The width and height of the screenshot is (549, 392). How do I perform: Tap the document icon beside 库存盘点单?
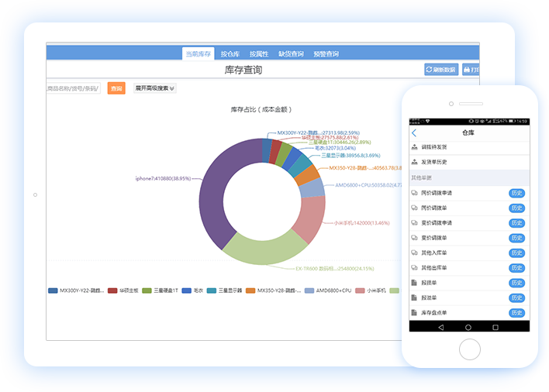click(413, 312)
